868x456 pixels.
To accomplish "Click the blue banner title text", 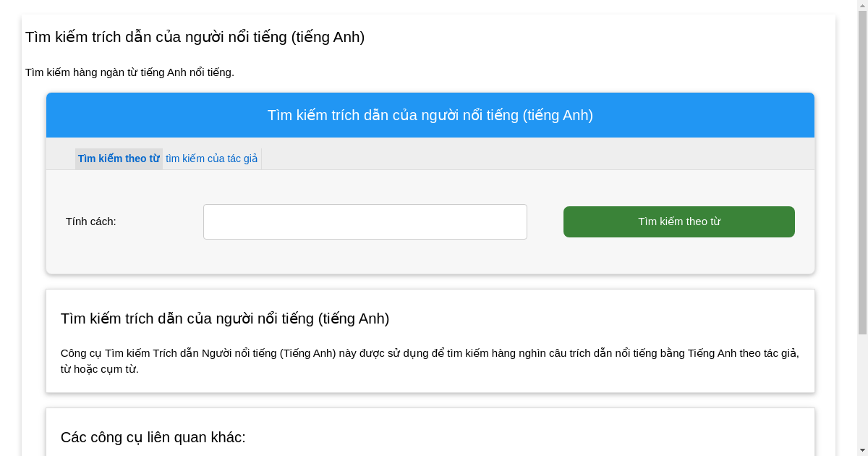I will (x=430, y=115).
